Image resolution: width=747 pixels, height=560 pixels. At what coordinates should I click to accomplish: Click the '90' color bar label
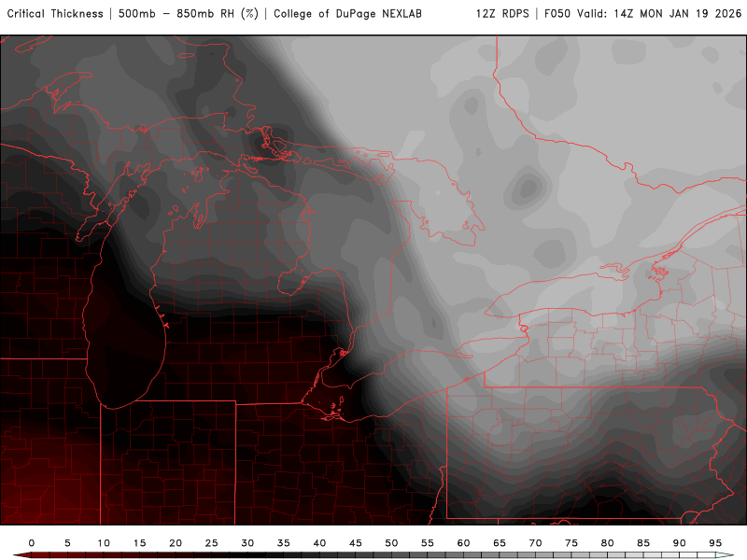click(x=680, y=543)
